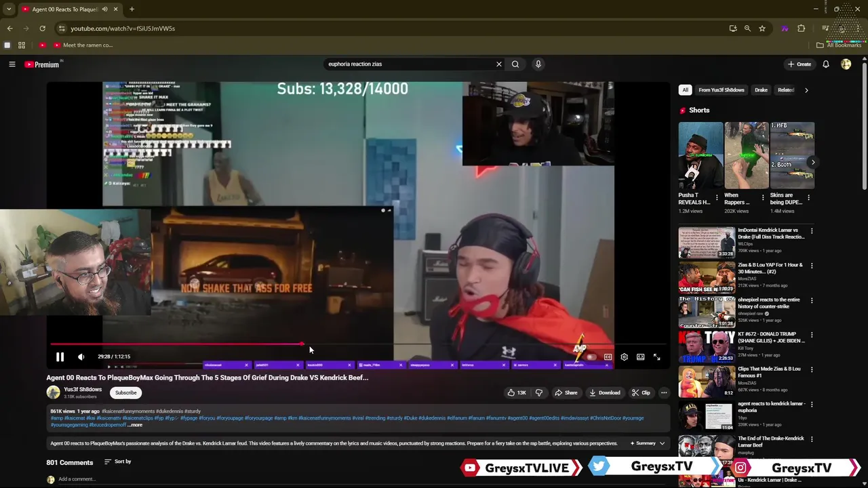The height and width of the screenshot is (488, 868).
Task: Open more actions ellipsis beside Clip
Action: (x=664, y=392)
